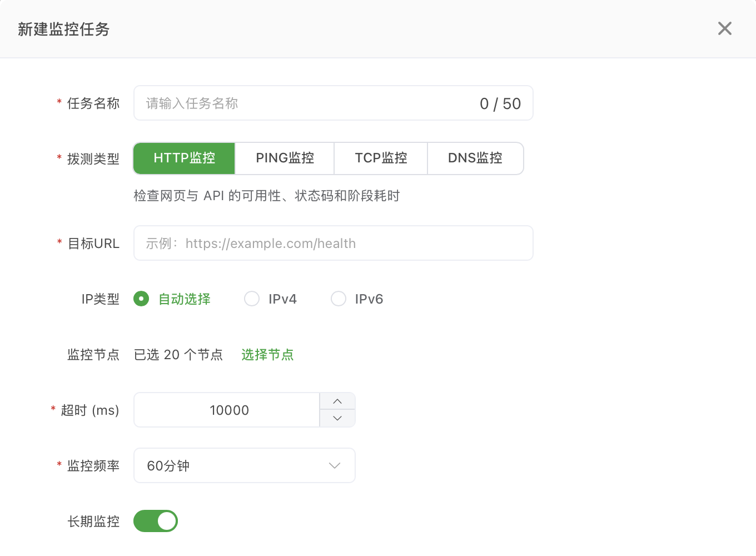The image size is (756, 556).
Task: Select the IPv4 radio option
Action: pyautogui.click(x=252, y=299)
